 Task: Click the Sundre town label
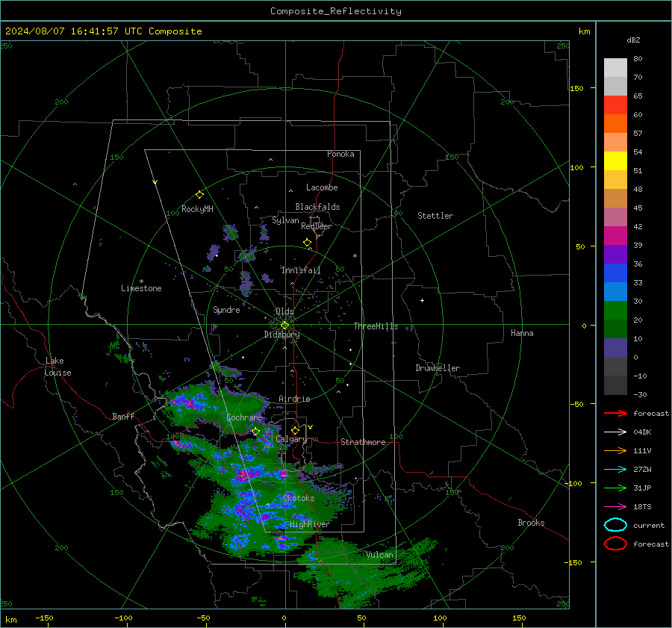click(226, 309)
